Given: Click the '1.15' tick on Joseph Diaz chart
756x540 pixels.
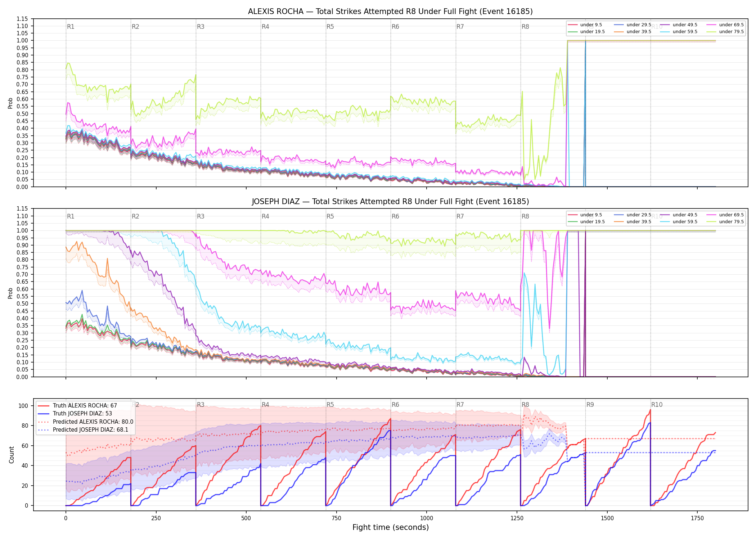Looking at the screenshot, I should pyautogui.click(x=22, y=209).
